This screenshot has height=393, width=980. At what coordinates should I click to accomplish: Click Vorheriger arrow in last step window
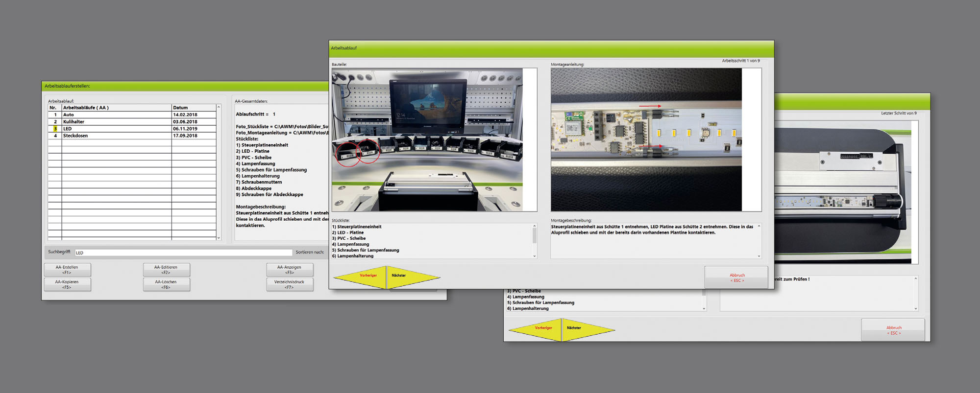pyautogui.click(x=539, y=328)
